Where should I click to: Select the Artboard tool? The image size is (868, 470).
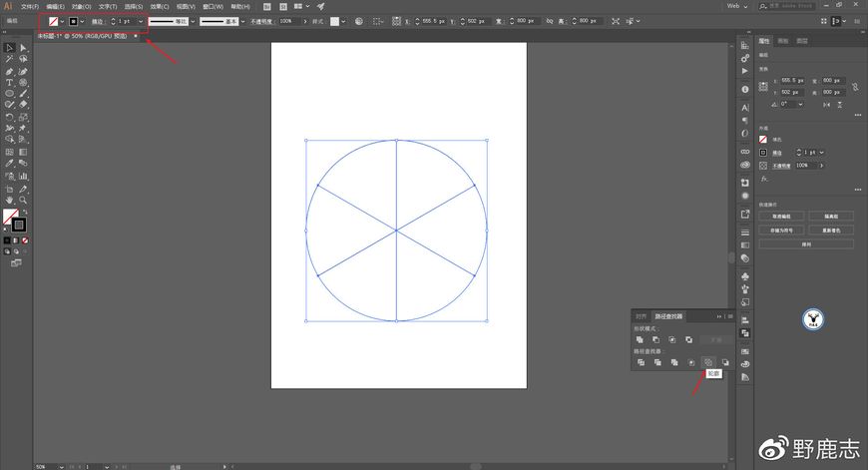click(9, 189)
